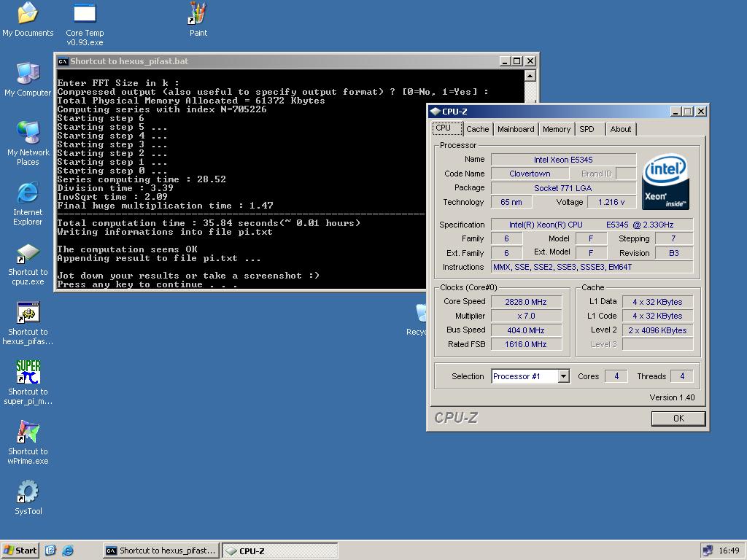
Task: Click the CPU-Z title bar icon
Action: point(435,112)
